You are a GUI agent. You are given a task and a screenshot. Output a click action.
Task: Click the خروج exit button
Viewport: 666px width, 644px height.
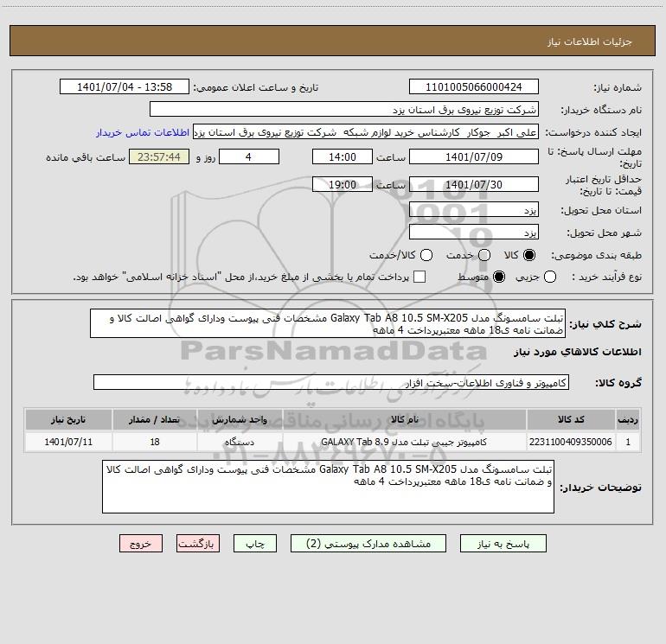[141, 544]
